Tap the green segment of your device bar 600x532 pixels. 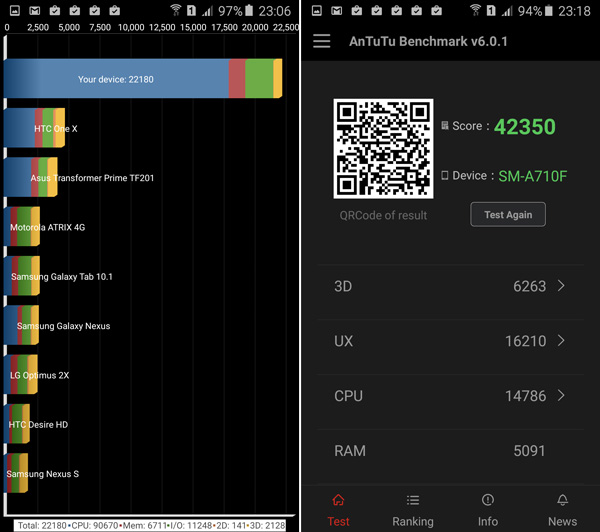[x=259, y=79]
